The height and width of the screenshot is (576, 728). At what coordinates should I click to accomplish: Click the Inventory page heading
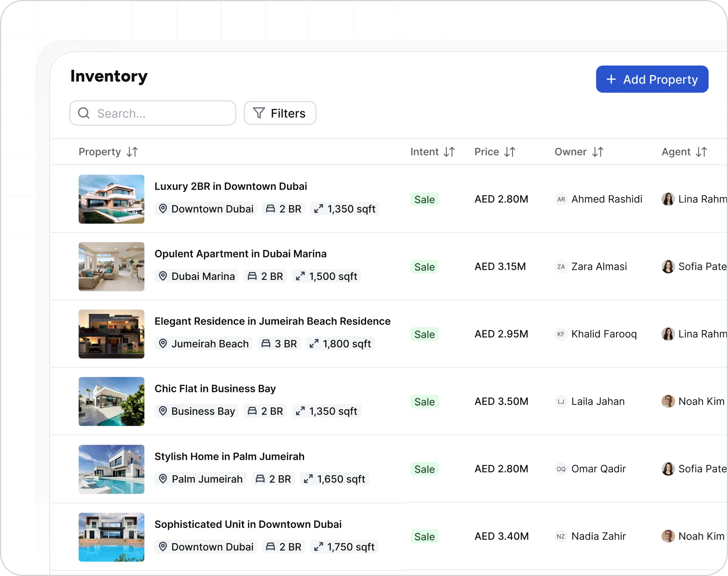[109, 76]
